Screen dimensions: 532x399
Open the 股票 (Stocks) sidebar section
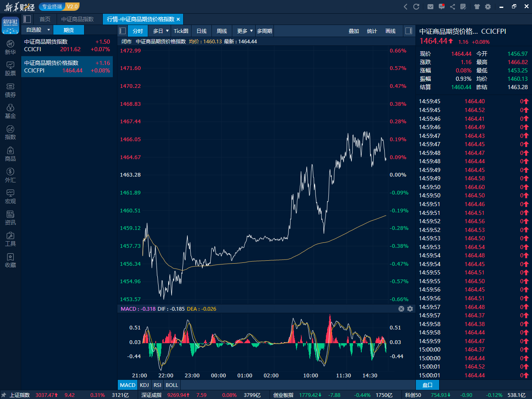[10, 69]
